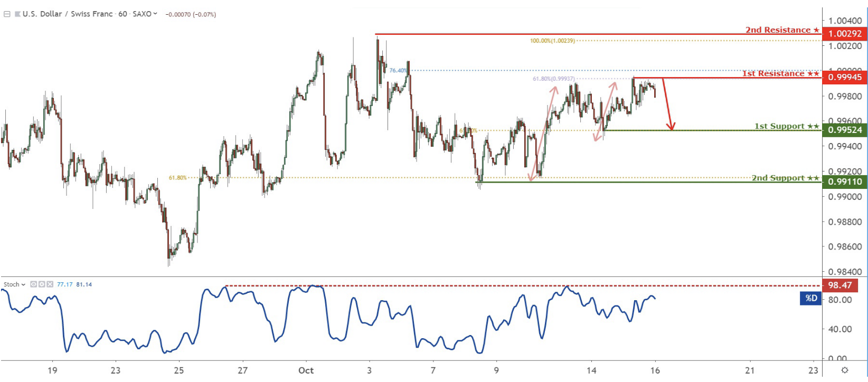The image size is (868, 382).
Task: Remove the Stoch indicator with X icon
Action: (50, 284)
